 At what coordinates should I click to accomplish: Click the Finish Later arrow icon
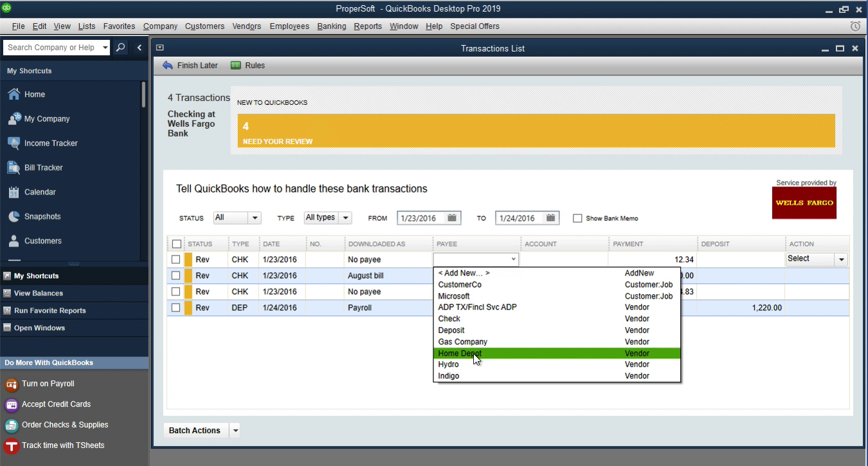point(168,65)
